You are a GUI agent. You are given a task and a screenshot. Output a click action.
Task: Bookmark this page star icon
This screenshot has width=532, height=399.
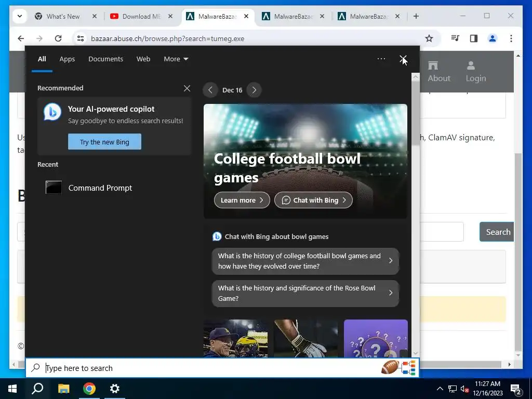(x=429, y=38)
